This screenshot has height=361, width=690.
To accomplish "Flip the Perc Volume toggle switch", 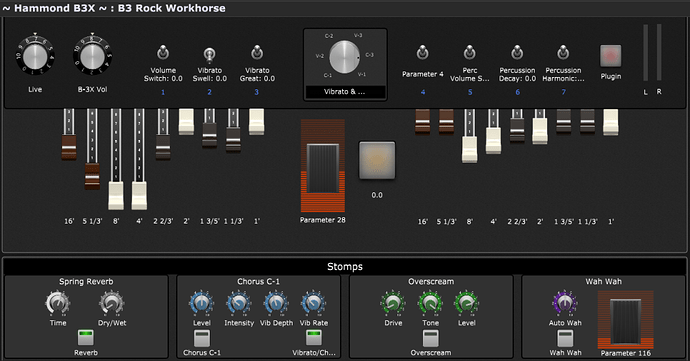I will tap(470, 53).
